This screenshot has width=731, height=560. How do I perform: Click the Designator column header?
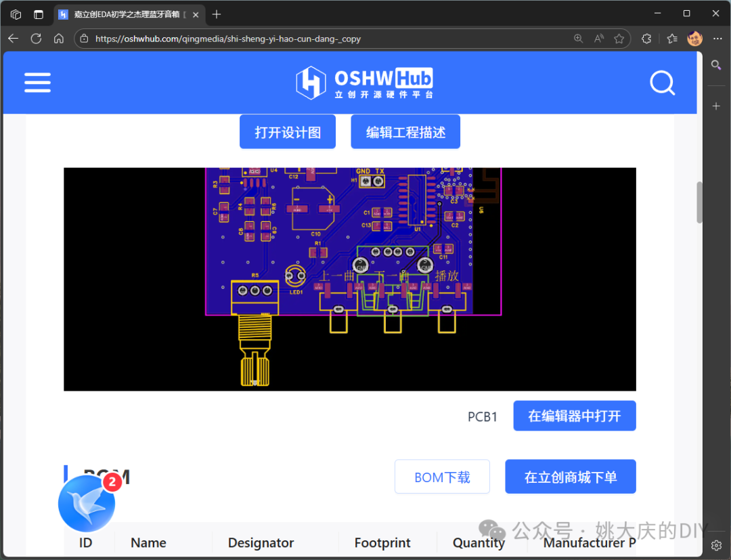tap(261, 543)
